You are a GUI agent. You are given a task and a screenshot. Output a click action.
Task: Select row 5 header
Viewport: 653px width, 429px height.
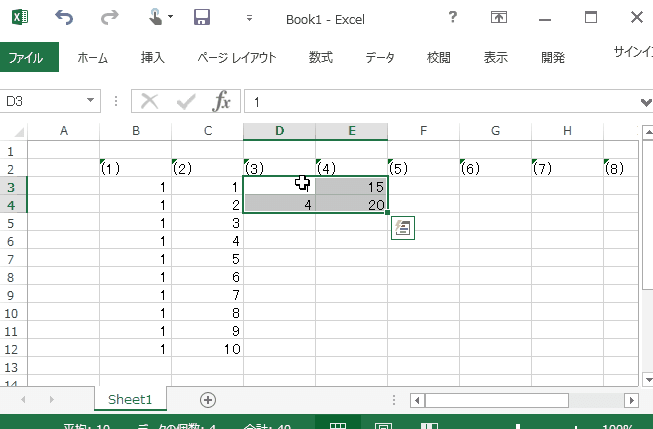click(x=11, y=223)
